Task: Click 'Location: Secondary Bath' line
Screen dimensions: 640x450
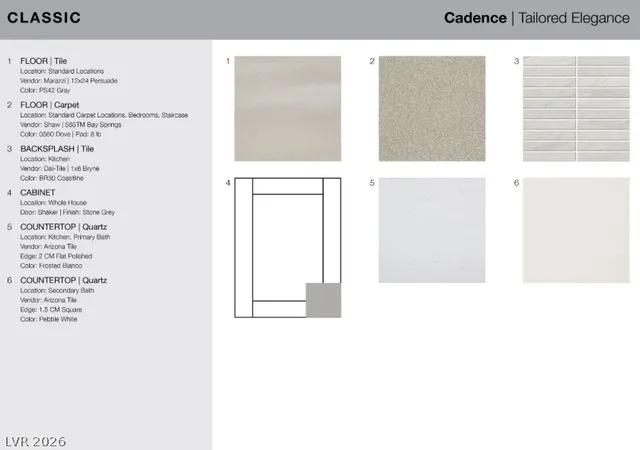Action: [x=57, y=290]
